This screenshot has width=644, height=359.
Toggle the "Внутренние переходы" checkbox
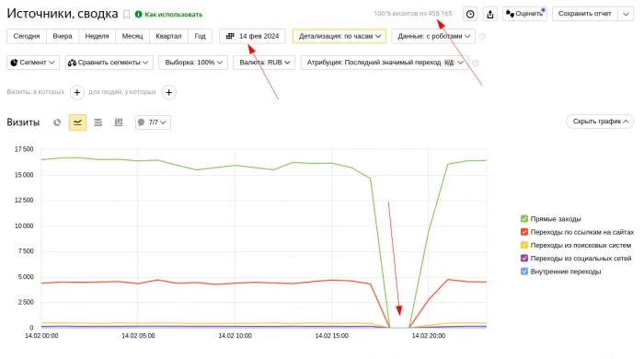pos(524,272)
